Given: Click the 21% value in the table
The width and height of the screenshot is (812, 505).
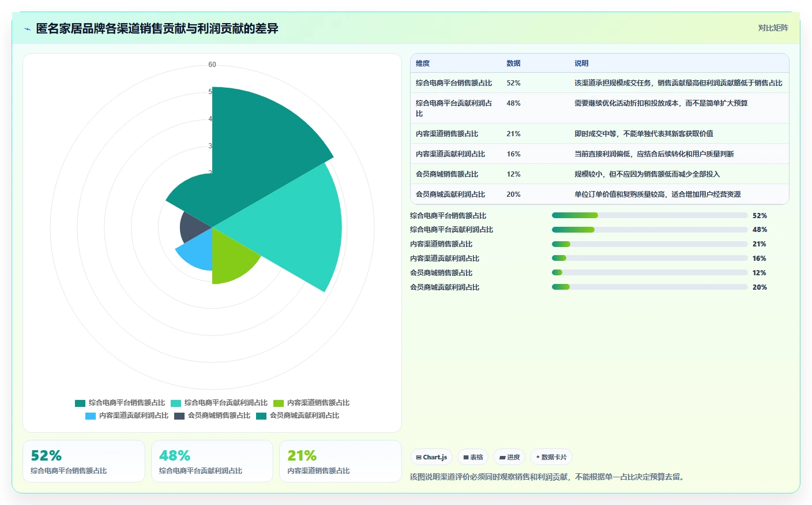Looking at the screenshot, I should [x=513, y=134].
